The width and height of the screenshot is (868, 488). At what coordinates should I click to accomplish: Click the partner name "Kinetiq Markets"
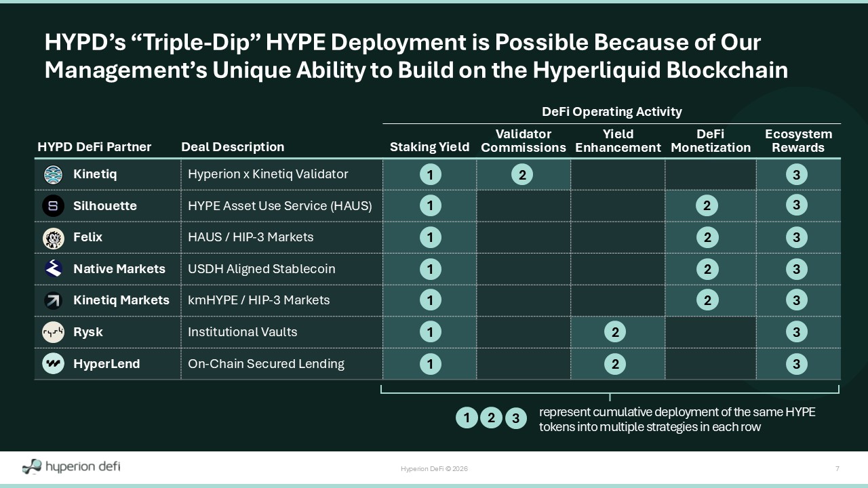(121, 300)
